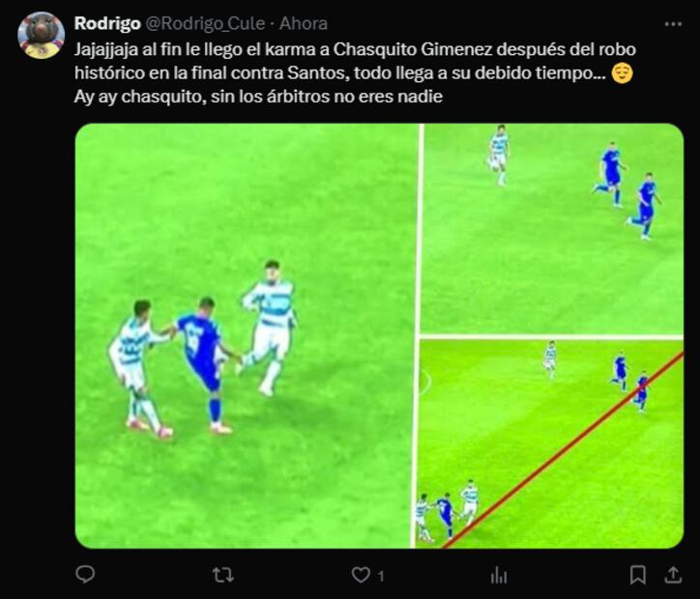Click the Ahora timestamp

(304, 23)
